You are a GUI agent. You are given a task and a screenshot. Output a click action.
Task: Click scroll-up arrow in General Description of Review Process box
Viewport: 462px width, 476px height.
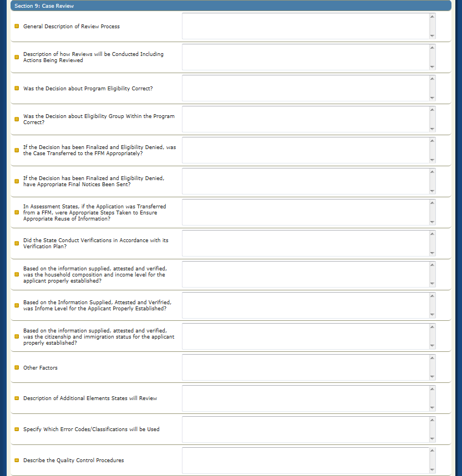(x=432, y=17)
